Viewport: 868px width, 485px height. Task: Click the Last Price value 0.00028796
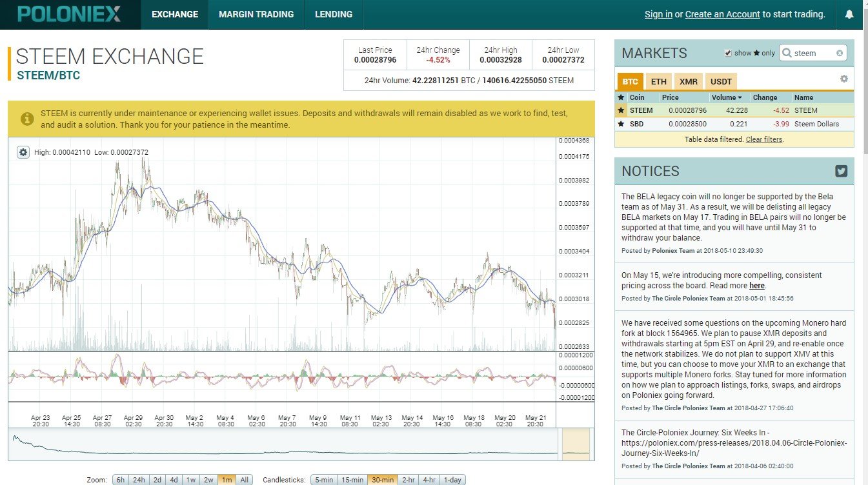(375, 60)
